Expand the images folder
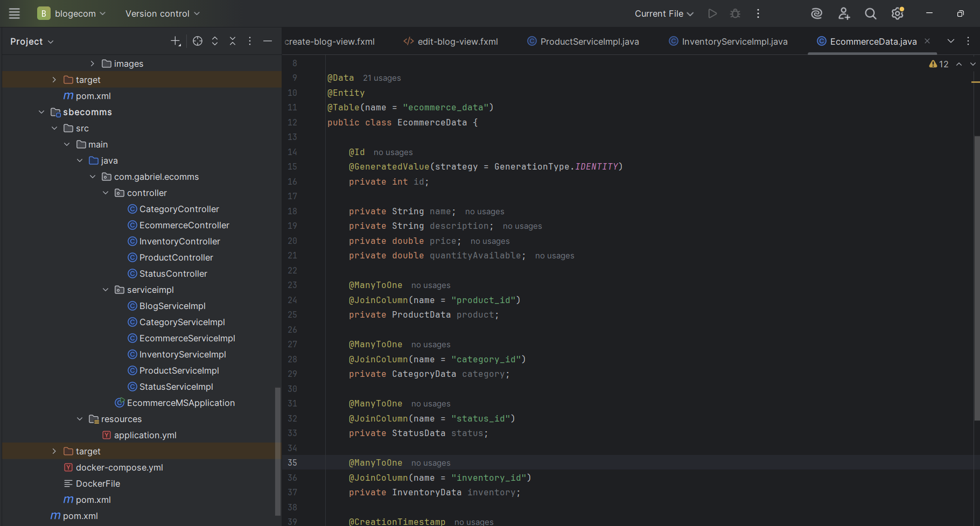The width and height of the screenshot is (980, 526). pos(92,64)
